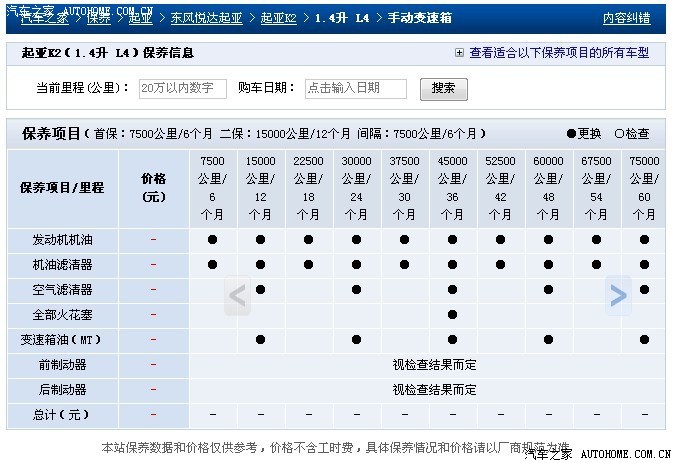
Task: Click the 价格(元) column header
Action: point(154,188)
